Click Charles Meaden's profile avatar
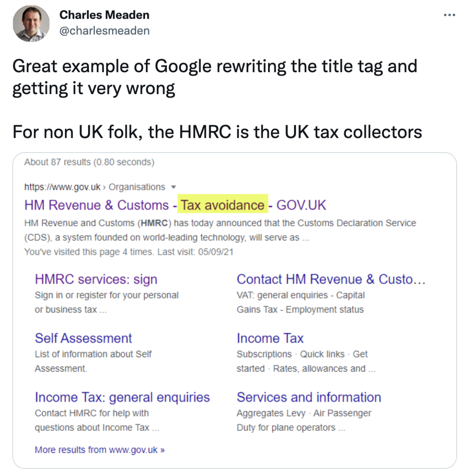The width and height of the screenshot is (471, 476). 31,24
